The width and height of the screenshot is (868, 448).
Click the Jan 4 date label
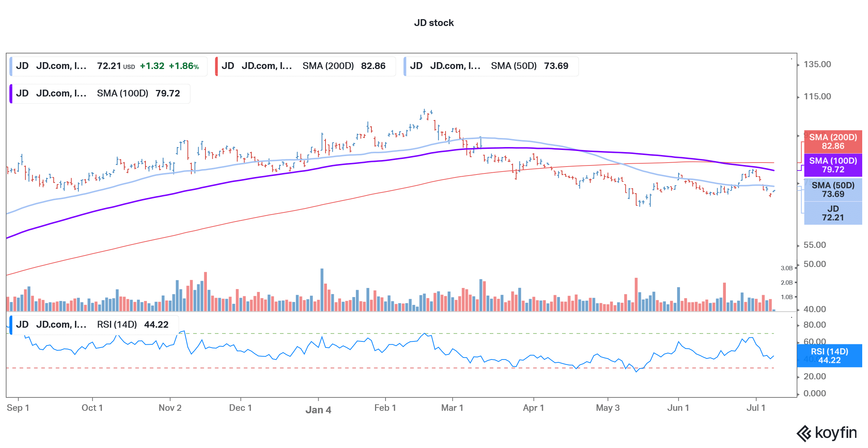click(318, 410)
